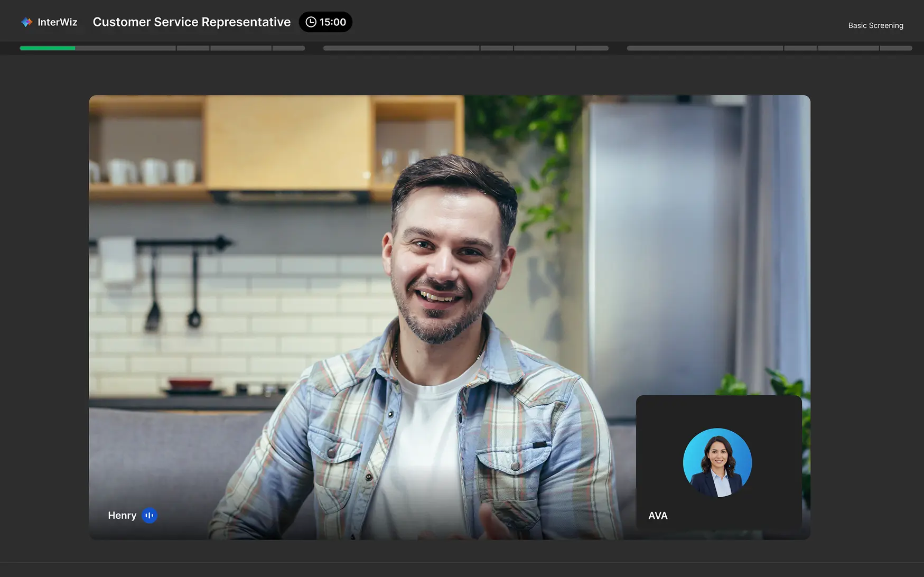The height and width of the screenshot is (577, 924).
Task: Click first long segment of right progress group
Action: coord(705,48)
